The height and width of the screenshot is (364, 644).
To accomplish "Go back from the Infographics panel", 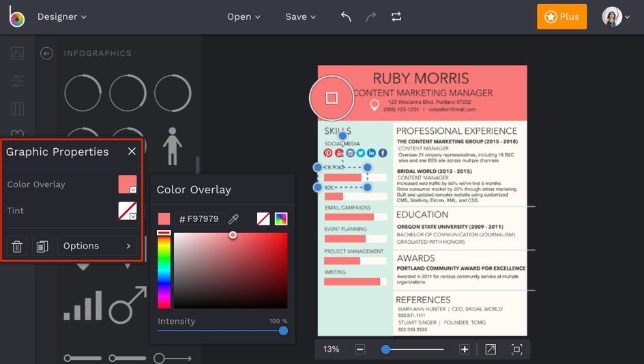I will click(46, 53).
